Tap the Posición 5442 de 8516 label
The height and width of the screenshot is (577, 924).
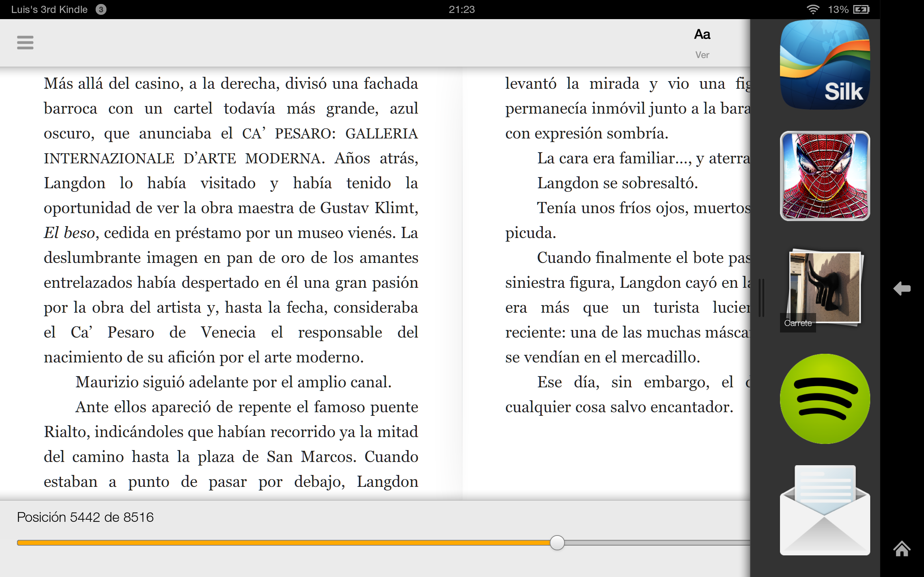tap(85, 517)
